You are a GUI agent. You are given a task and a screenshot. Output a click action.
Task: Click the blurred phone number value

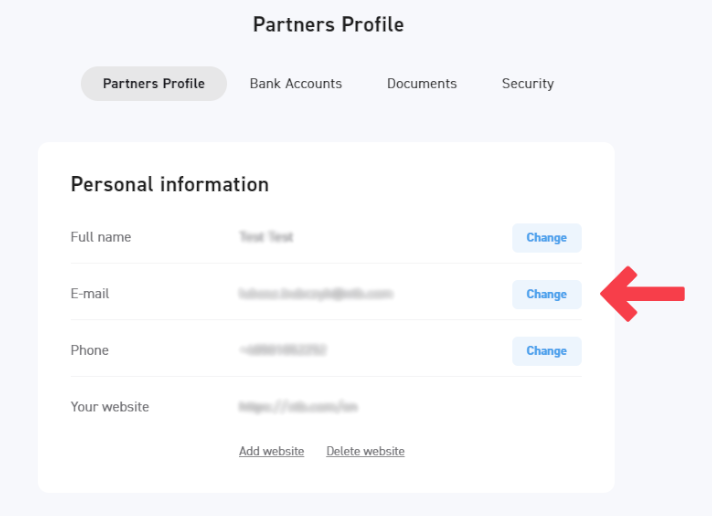(283, 351)
